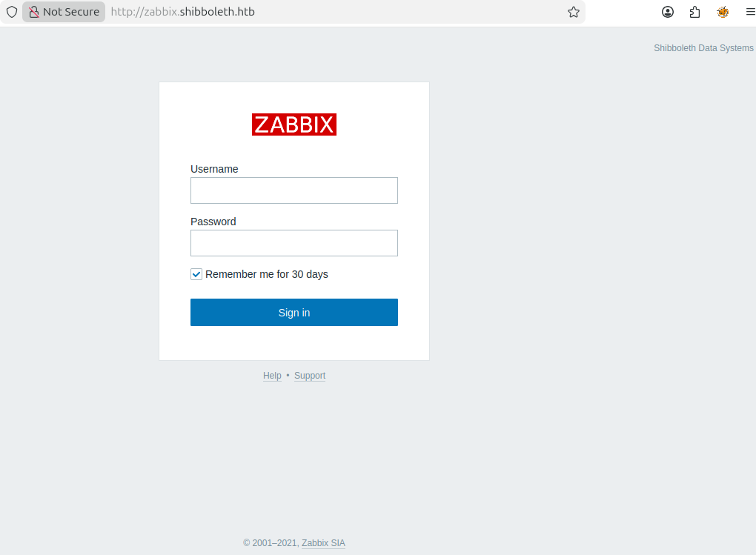Viewport: 756px width, 555px height.
Task: Untick Remember me for 30 days checkbox
Action: (196, 274)
